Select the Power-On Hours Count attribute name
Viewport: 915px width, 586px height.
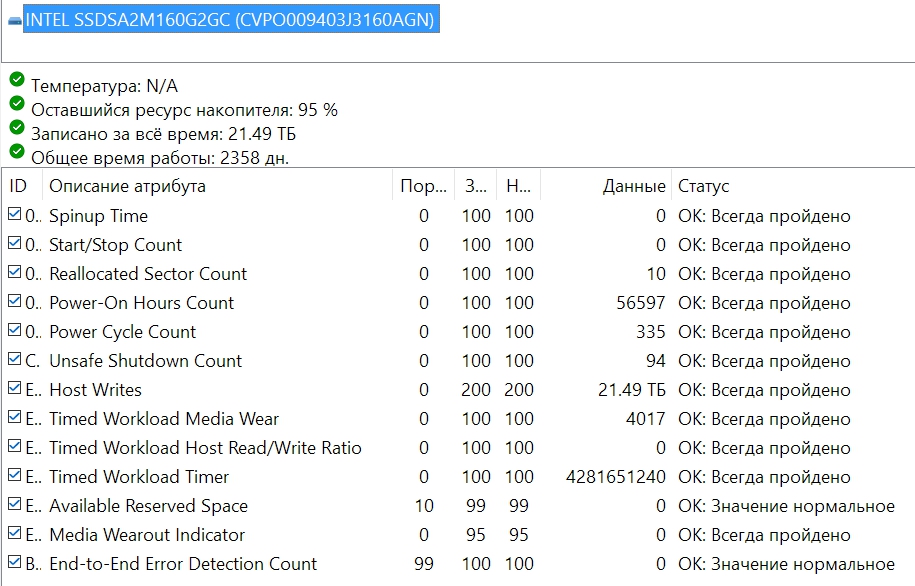(142, 303)
